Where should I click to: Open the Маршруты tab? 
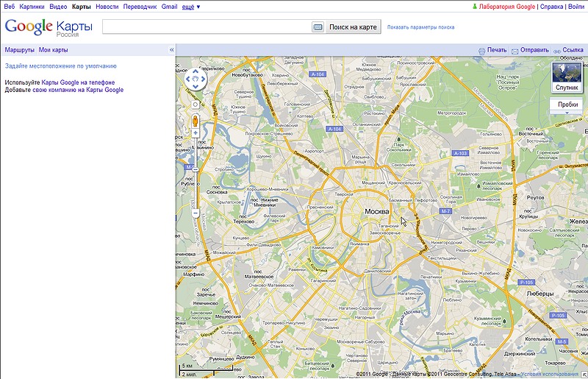click(x=19, y=50)
